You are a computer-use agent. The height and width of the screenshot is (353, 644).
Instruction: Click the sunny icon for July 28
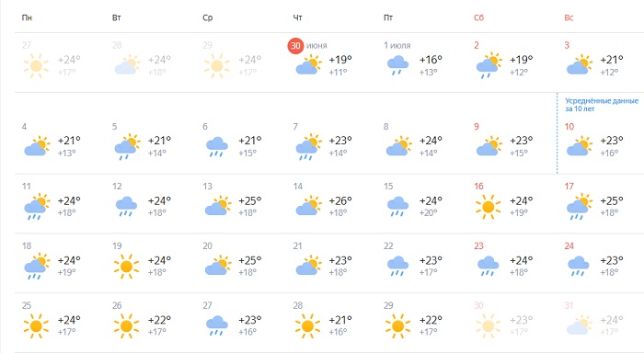tap(307, 326)
